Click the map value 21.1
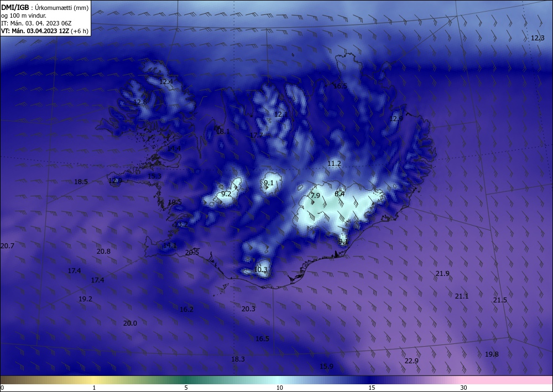Image resolution: width=553 pixels, height=392 pixels. pyautogui.click(x=461, y=296)
